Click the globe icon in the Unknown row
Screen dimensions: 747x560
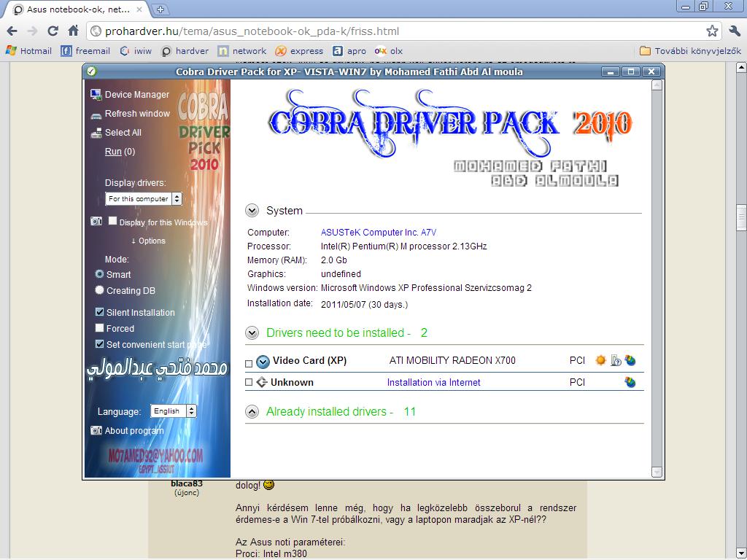630,382
